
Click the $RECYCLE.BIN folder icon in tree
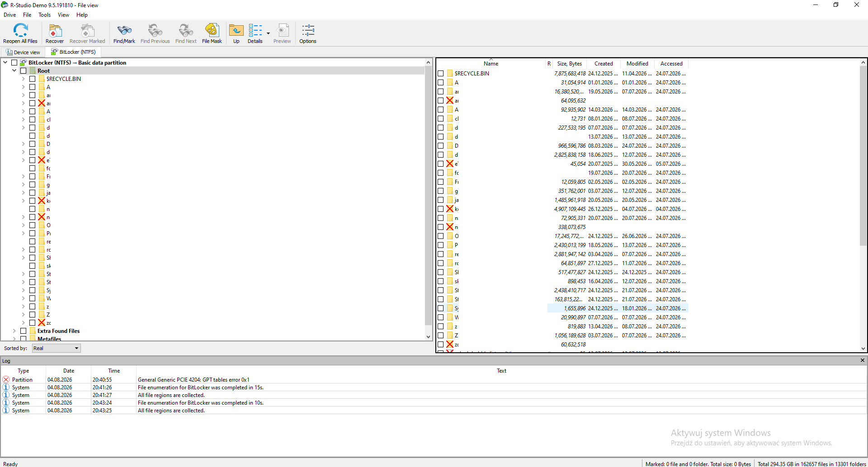click(x=42, y=79)
